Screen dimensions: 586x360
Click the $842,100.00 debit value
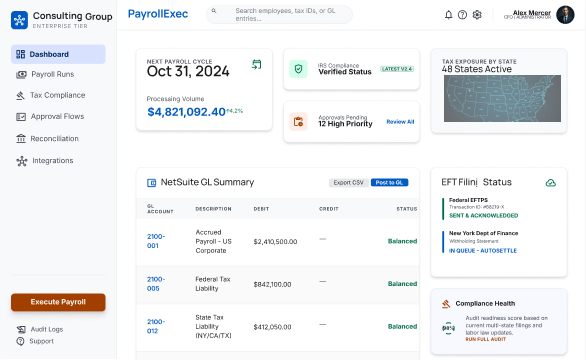pyautogui.click(x=272, y=284)
